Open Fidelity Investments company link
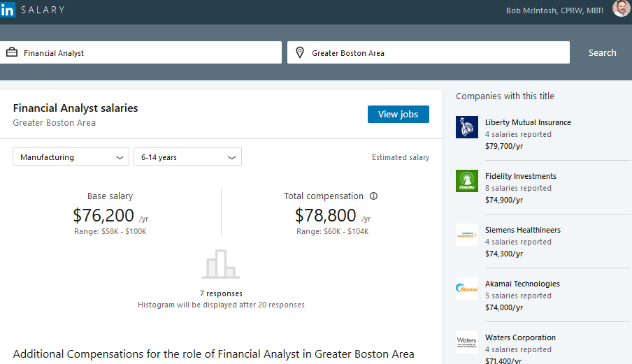The height and width of the screenshot is (364, 632). point(521,176)
